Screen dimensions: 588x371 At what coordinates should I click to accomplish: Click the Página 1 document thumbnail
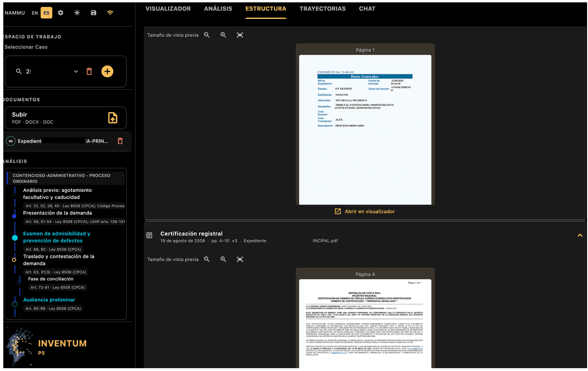pyautogui.click(x=365, y=130)
